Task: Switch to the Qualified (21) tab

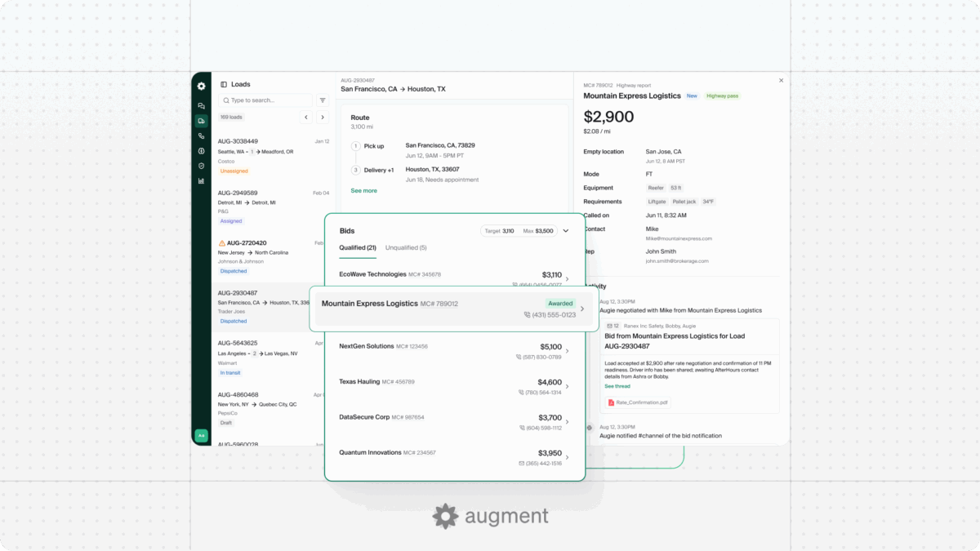Action: [358, 247]
